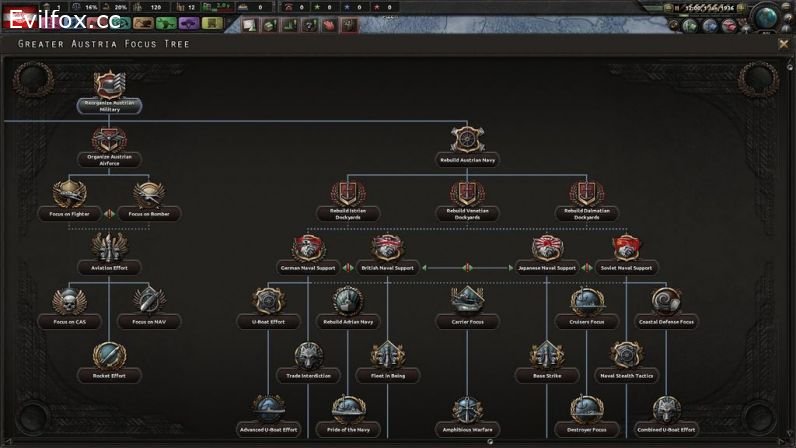The image size is (796, 448).
Task: Select the Trade Interdiction focus icon
Action: coord(308,355)
